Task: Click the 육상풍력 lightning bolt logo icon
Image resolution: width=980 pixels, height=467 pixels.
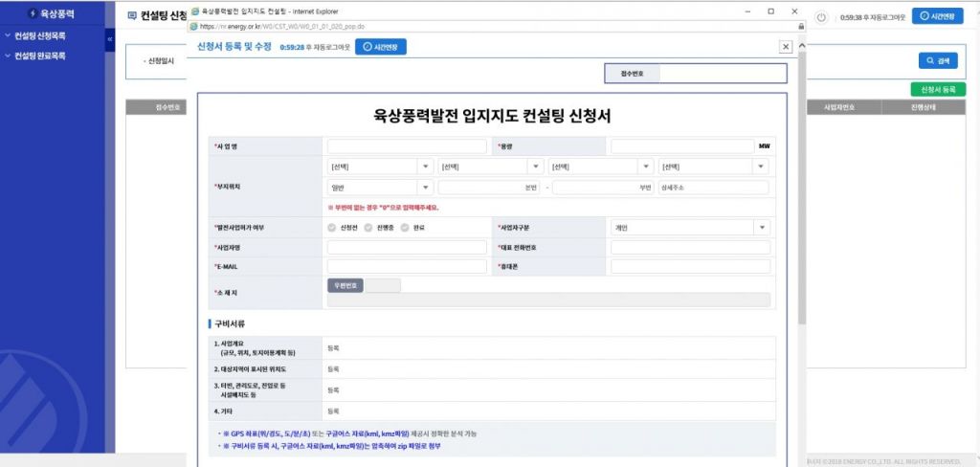Action: 33,14
